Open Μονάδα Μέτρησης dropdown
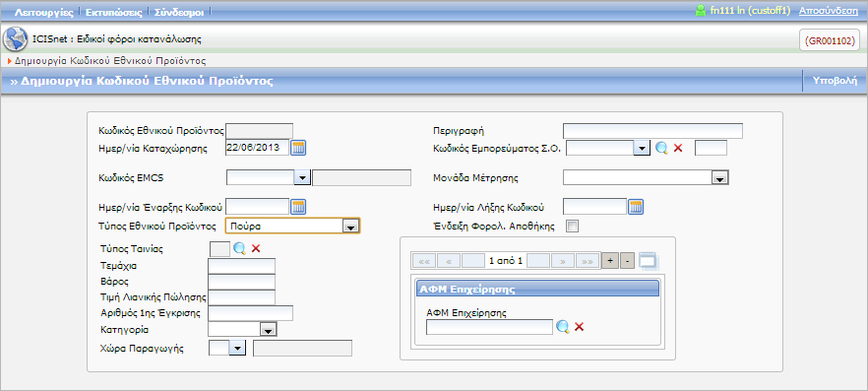 [x=719, y=178]
